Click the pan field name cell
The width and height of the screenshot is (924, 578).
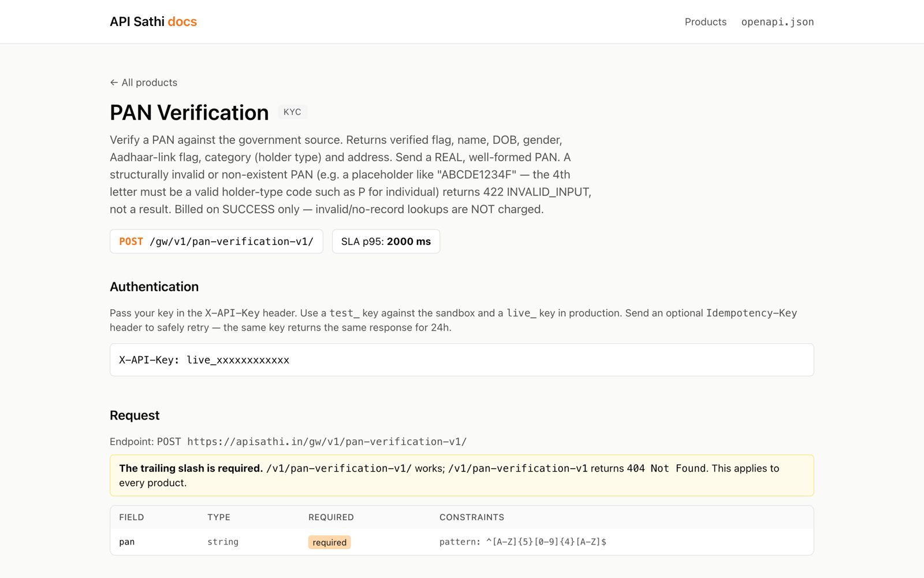pyautogui.click(x=127, y=542)
